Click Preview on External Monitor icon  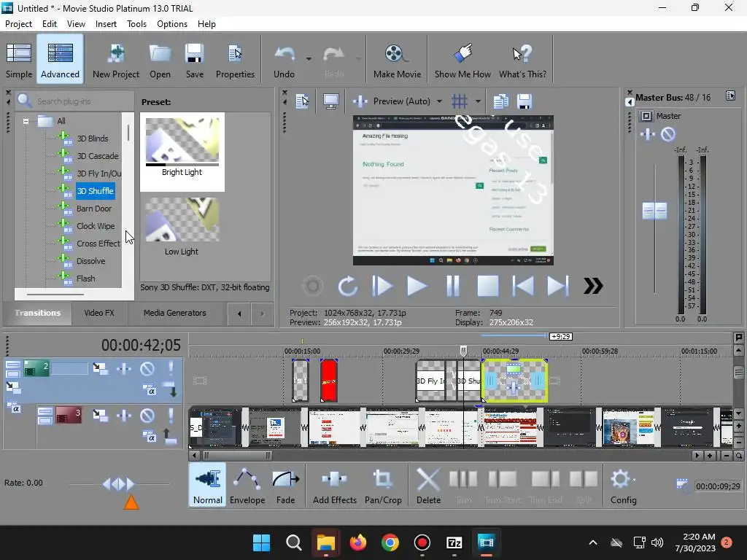pyautogui.click(x=331, y=101)
